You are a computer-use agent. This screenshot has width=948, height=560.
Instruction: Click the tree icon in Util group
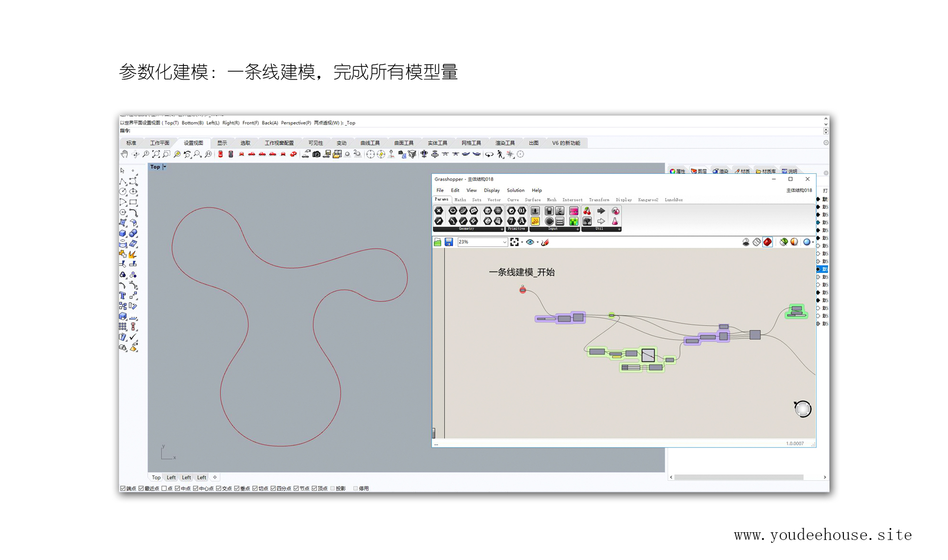pos(587,221)
